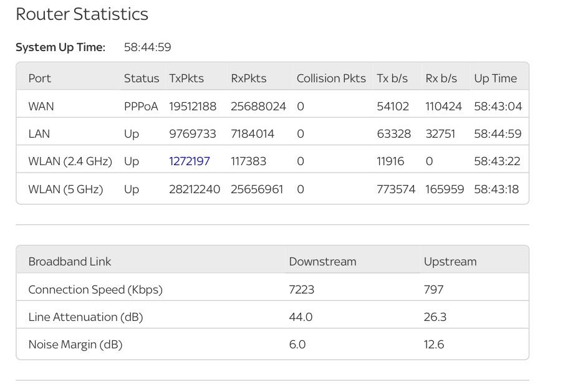Select the Port column header
This screenshot has width=583, height=392.
click(40, 79)
